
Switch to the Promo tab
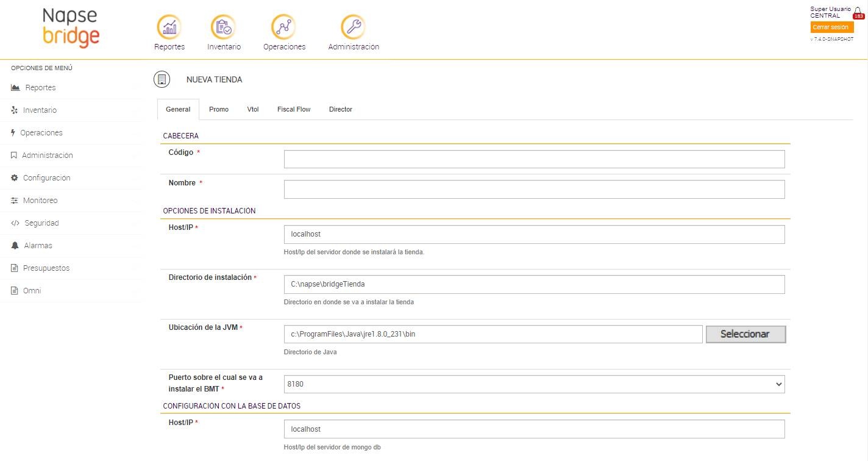[x=219, y=110]
